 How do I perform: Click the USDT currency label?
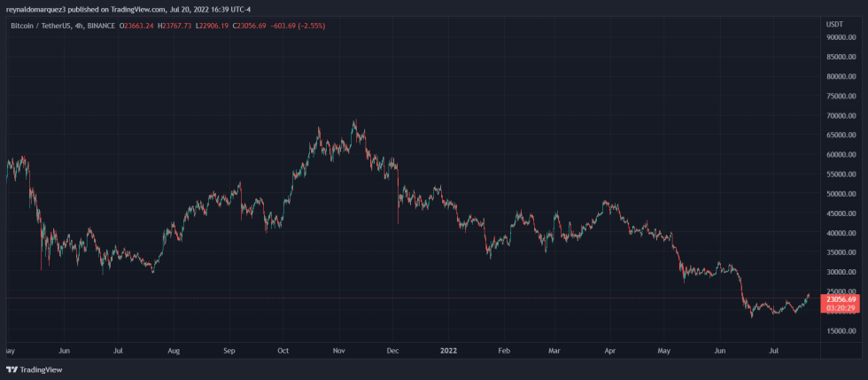[833, 25]
